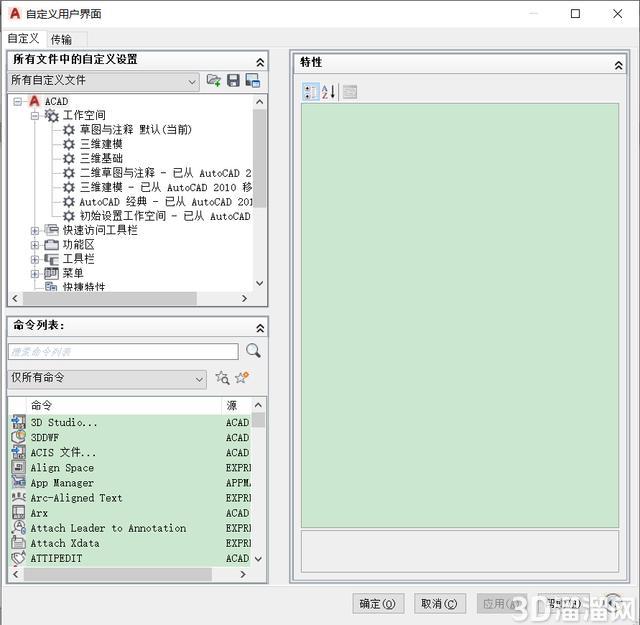Click the ACAD red A tree icon
Screen dimensions: 640x625
[x=34, y=101]
